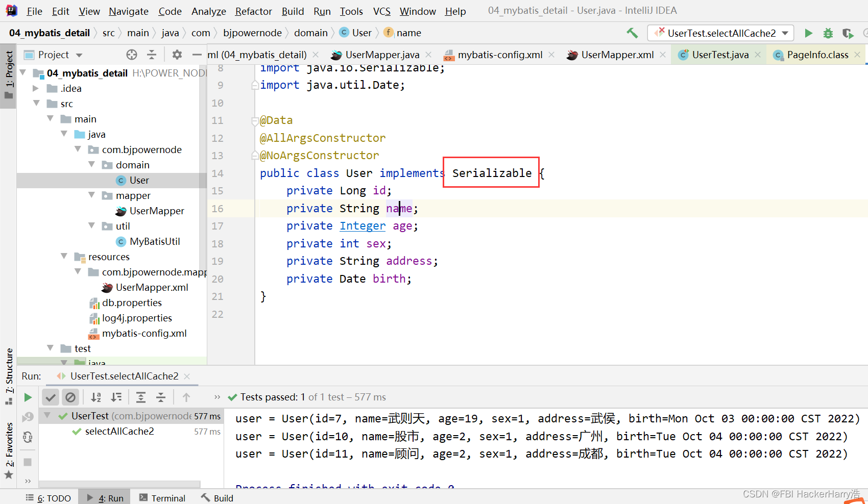Open the TODO tool window
868x504 pixels.
pos(49,498)
